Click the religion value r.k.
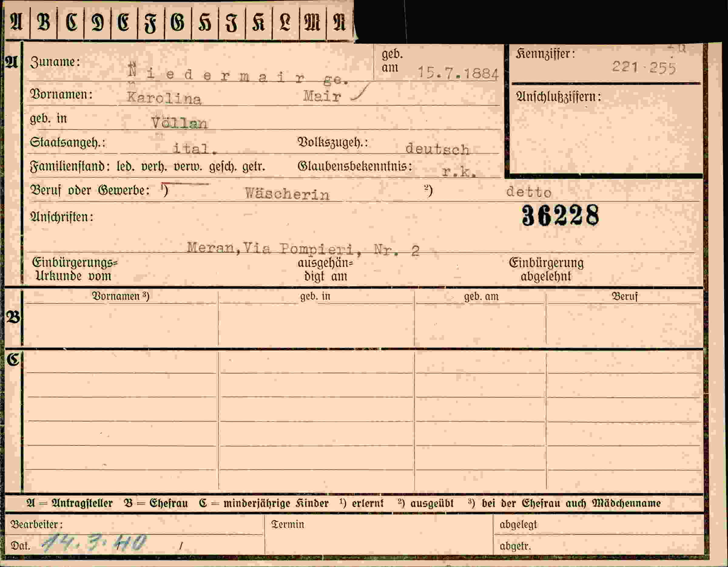This screenshot has height=567, width=728. pyautogui.click(x=459, y=172)
